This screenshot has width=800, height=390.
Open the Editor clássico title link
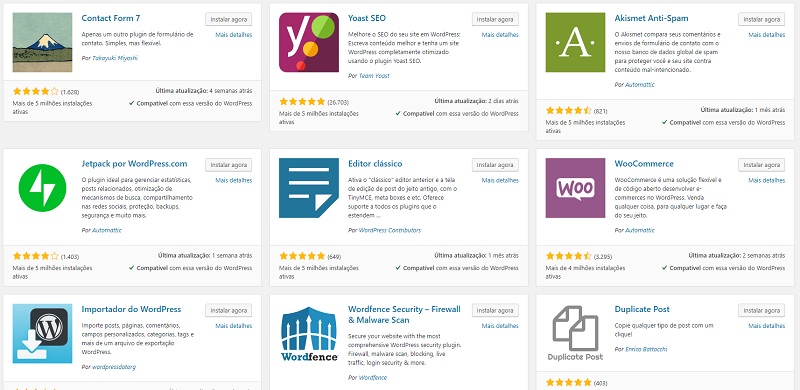(x=375, y=164)
